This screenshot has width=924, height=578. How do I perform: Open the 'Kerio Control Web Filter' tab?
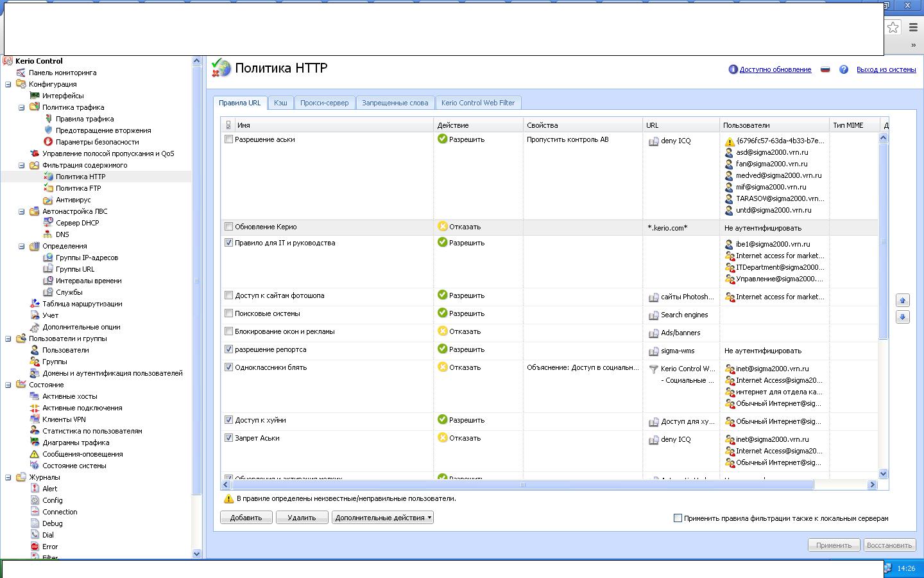[477, 103]
